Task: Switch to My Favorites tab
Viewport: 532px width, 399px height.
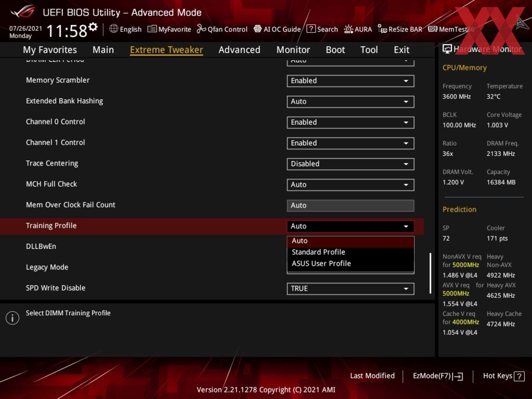Action: pyautogui.click(x=50, y=50)
